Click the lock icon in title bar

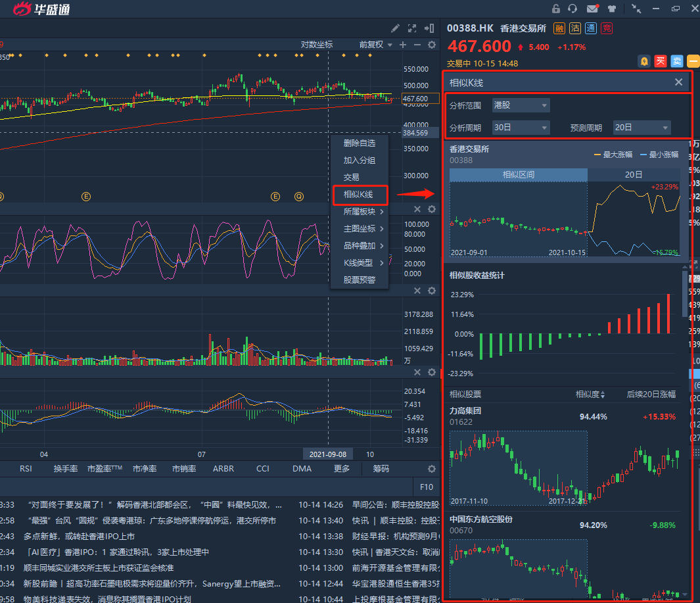tap(556, 9)
